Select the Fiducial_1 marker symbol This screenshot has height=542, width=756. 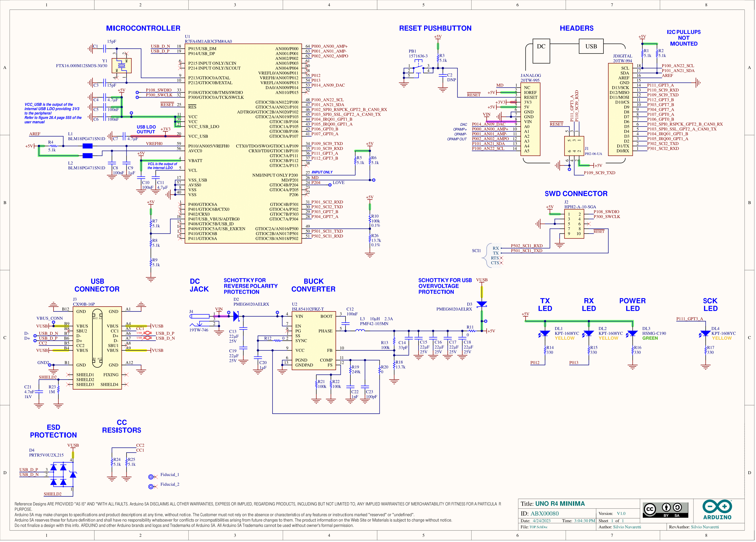[x=151, y=477]
